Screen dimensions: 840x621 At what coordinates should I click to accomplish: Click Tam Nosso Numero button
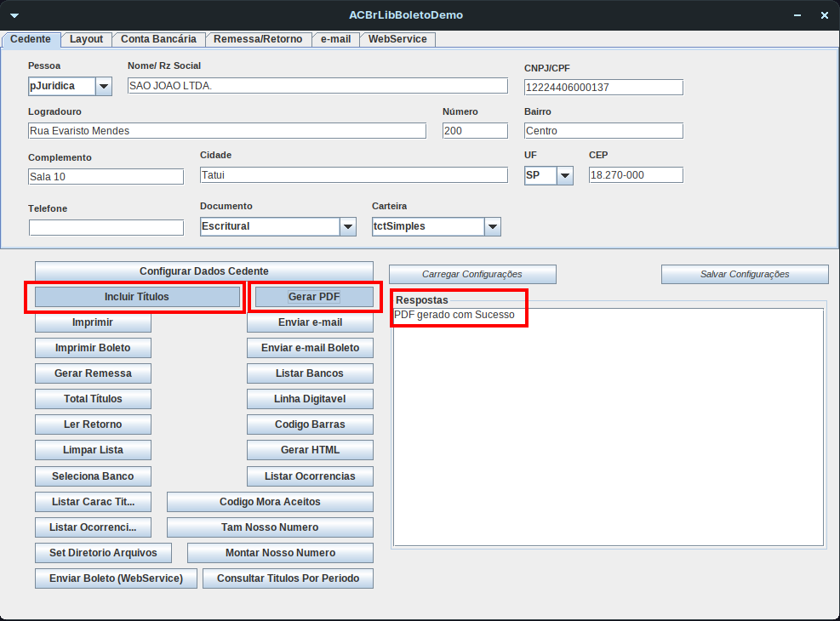(x=270, y=527)
